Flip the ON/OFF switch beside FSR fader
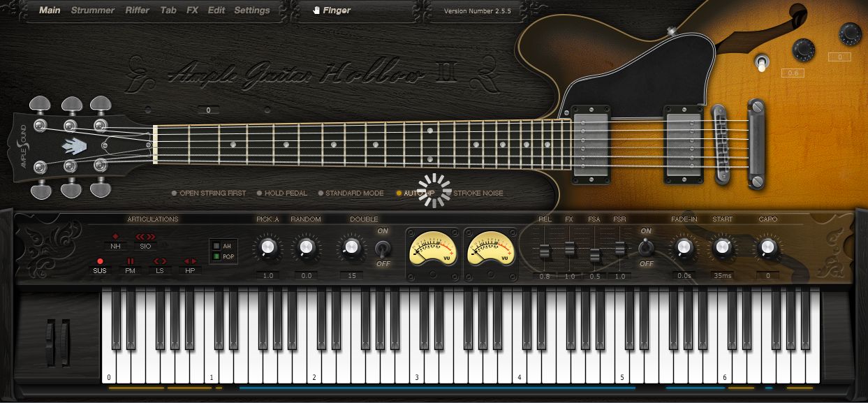The height and width of the screenshot is (403, 868). (647, 247)
